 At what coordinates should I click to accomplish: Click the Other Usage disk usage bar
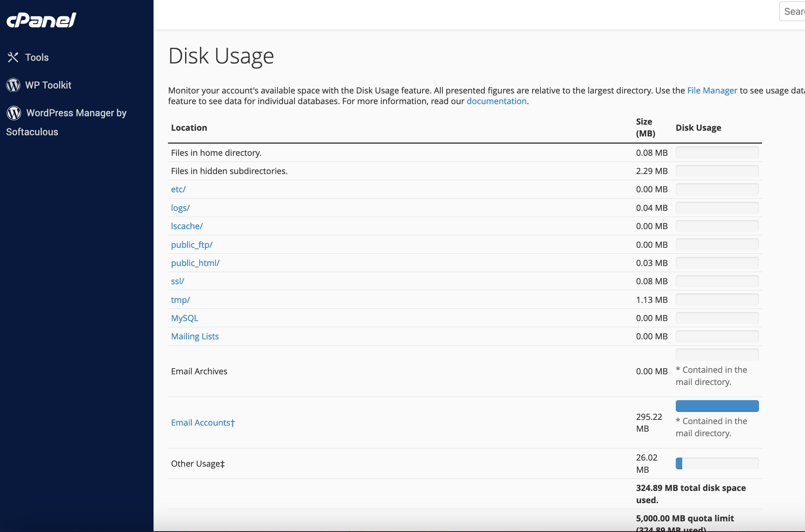coord(717,463)
